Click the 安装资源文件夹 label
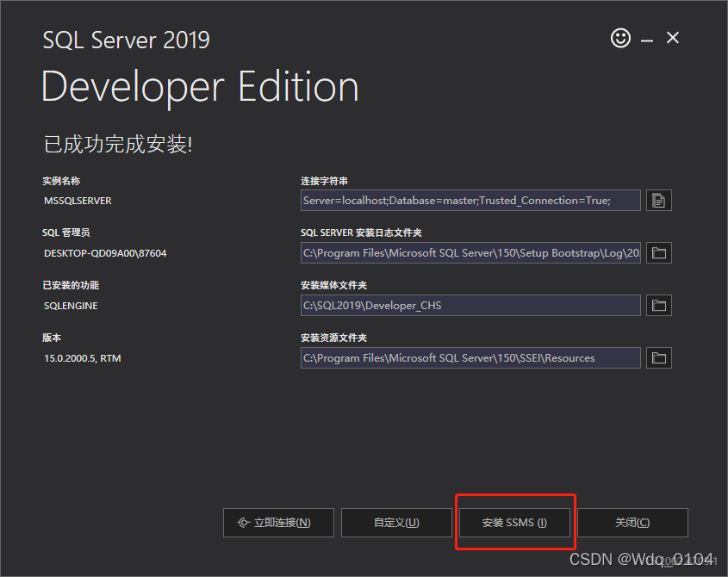Image resolution: width=728 pixels, height=577 pixels. (x=333, y=338)
